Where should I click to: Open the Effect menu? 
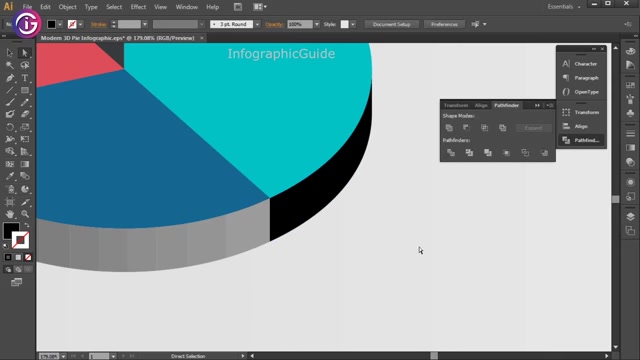pos(138,7)
